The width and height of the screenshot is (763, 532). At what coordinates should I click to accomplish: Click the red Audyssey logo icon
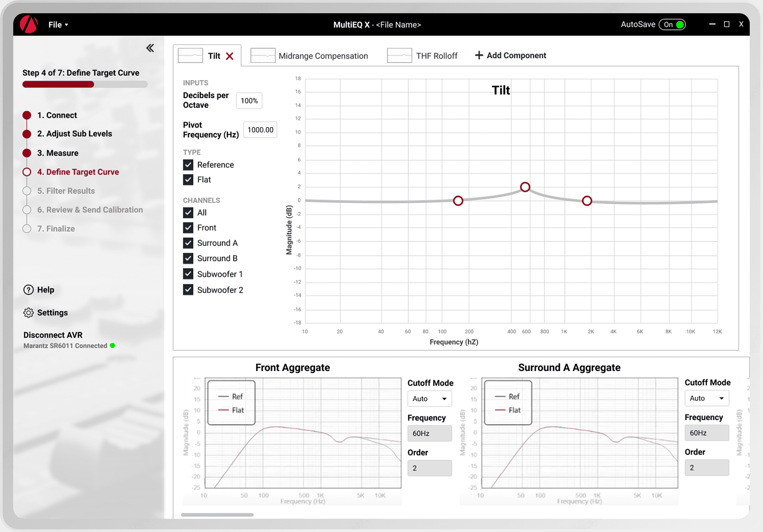[29, 24]
